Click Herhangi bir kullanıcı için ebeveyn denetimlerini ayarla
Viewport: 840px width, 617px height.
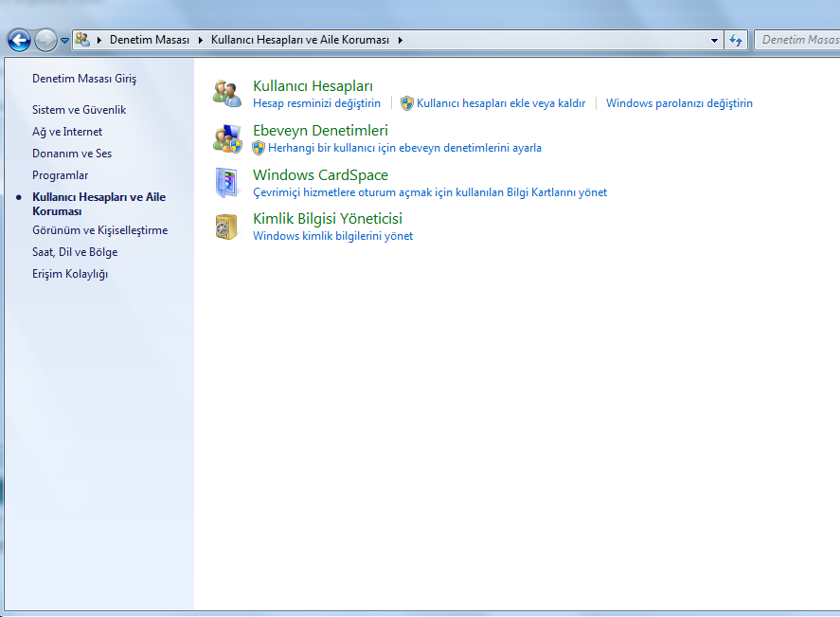coord(405,148)
